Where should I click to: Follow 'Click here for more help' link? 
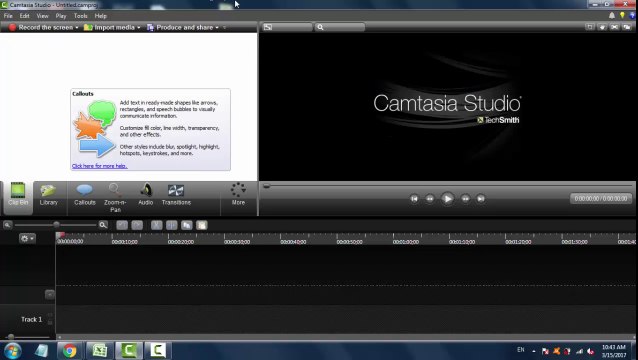tap(100, 166)
